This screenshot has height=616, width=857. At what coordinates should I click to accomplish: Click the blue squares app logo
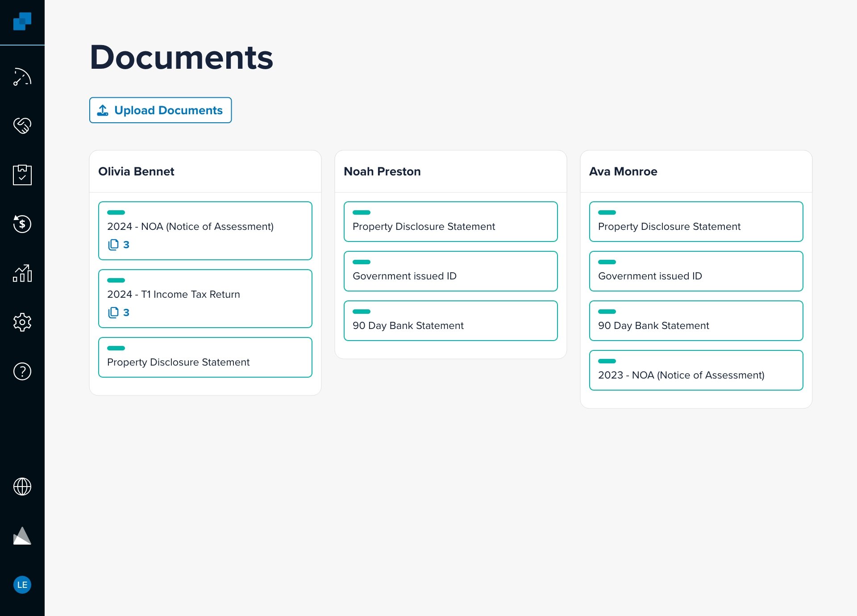point(22,21)
